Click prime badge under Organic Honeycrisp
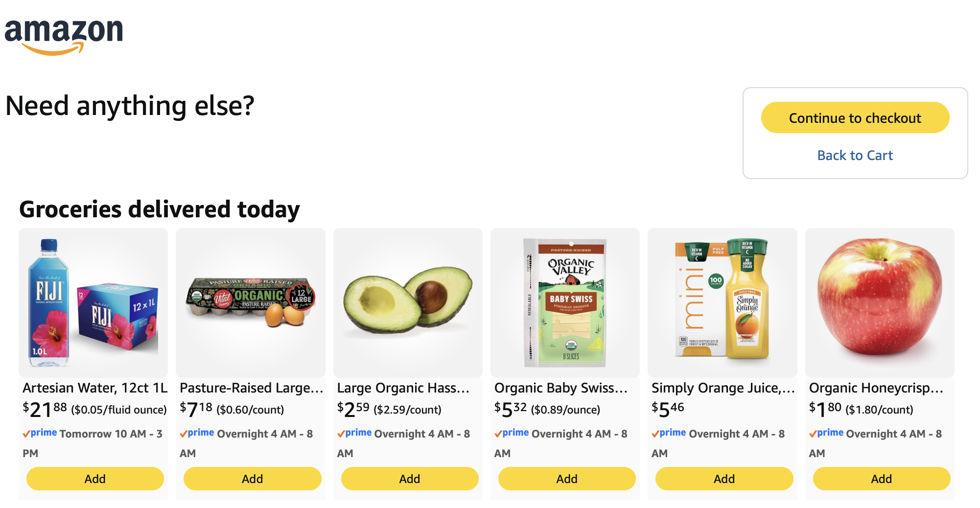Viewport: 980px width, 508px height. (x=826, y=433)
